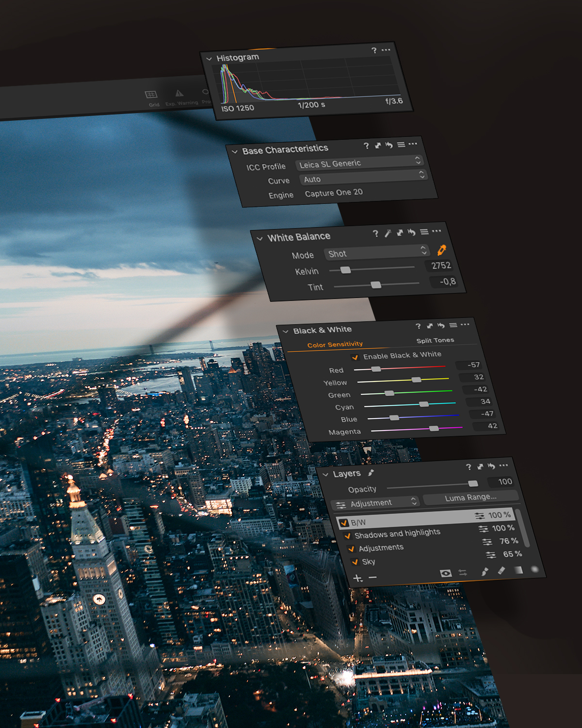Open the ICC Profile dropdown

click(x=359, y=163)
